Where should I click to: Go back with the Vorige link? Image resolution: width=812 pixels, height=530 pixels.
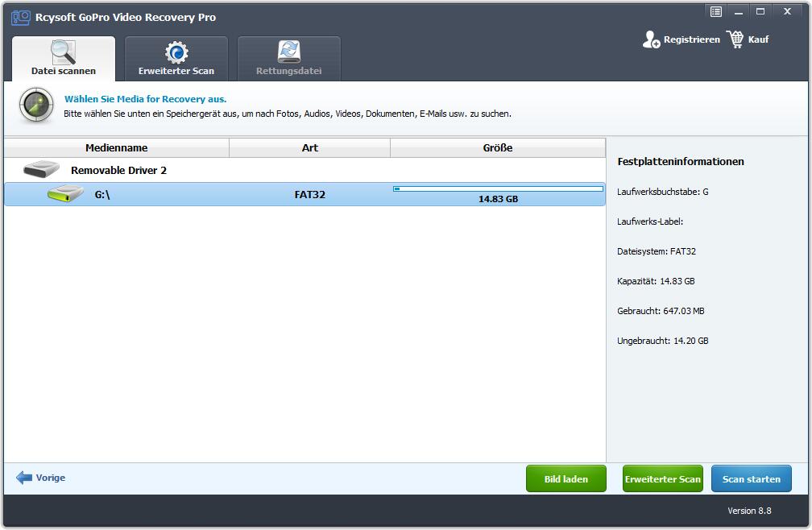pos(51,478)
